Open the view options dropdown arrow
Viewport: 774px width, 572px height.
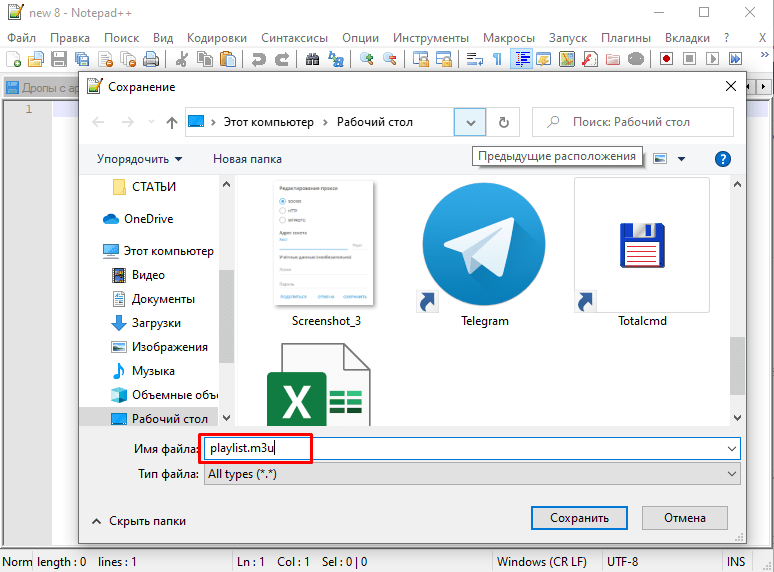pyautogui.click(x=681, y=159)
